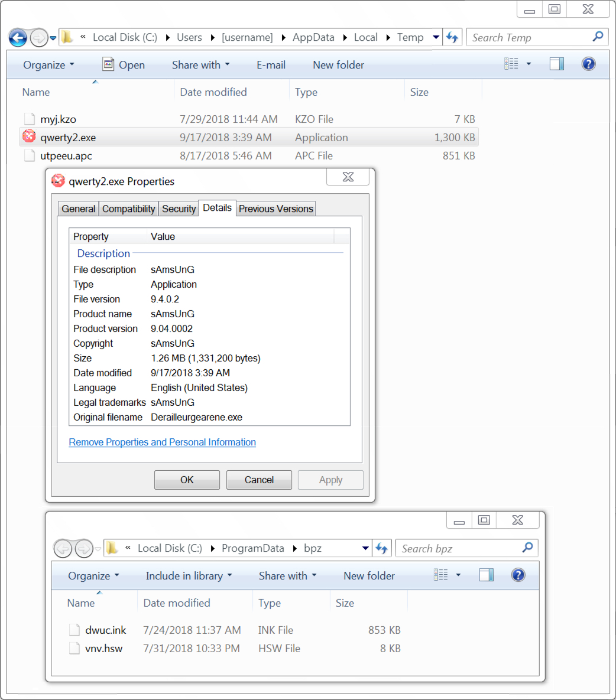Screen dimensions: 616x700
Task: Open address history dropdown in Temp address bar
Action: pos(436,37)
